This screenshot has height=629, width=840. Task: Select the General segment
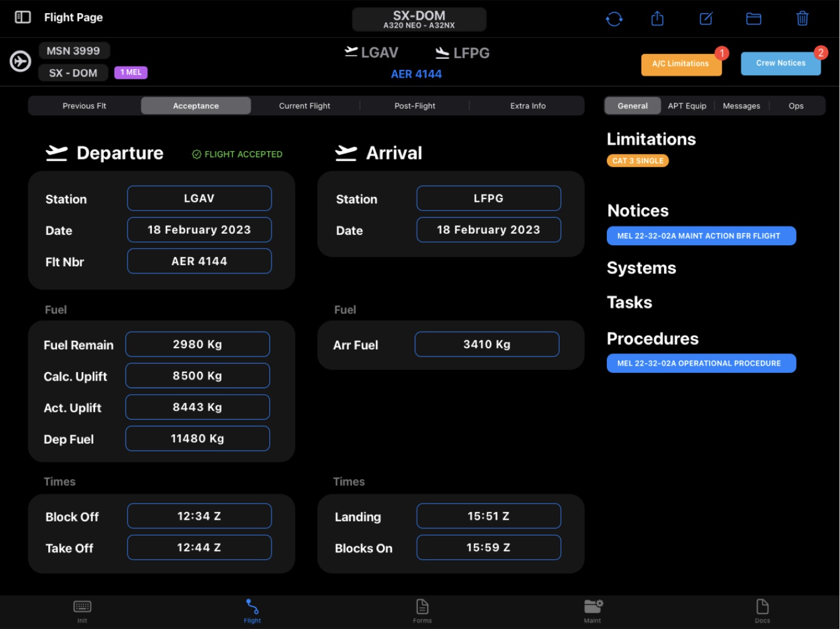pyautogui.click(x=633, y=106)
